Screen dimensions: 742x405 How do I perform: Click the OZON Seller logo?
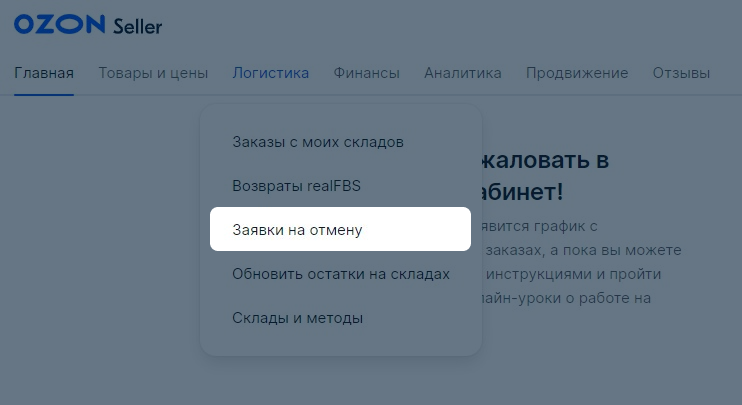[88, 25]
